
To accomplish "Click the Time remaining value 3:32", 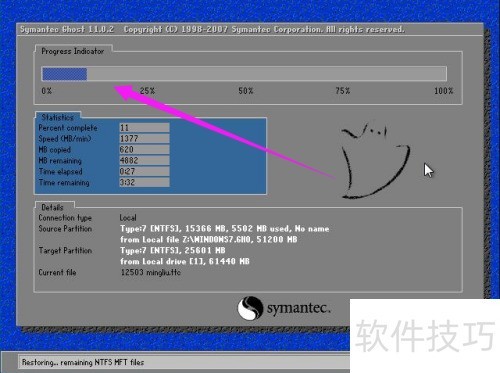I will click(x=144, y=183).
